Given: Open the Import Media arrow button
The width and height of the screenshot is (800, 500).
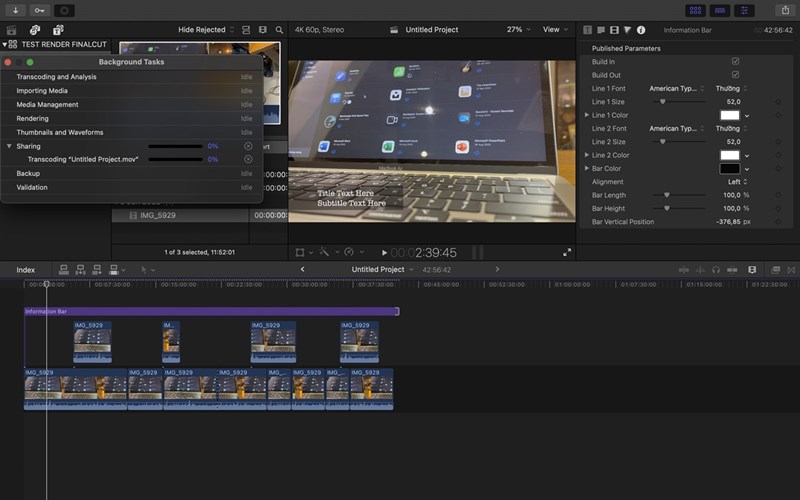Looking at the screenshot, I should point(16,10).
